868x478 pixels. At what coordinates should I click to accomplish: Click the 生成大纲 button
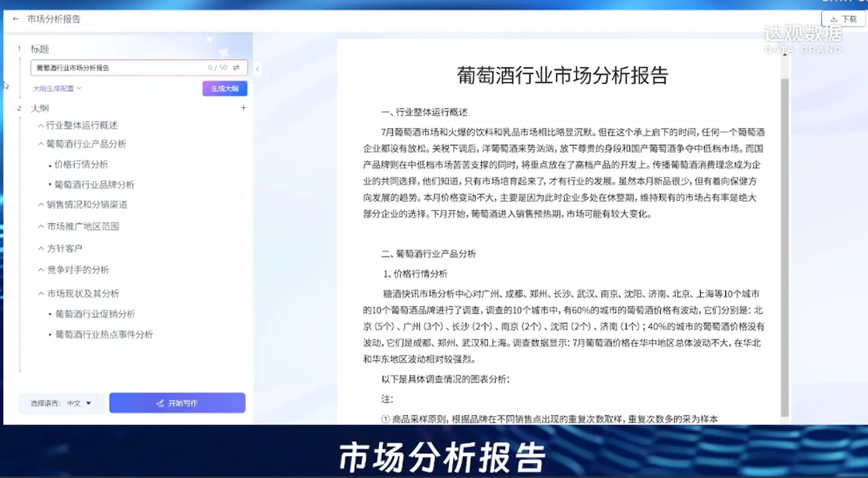click(225, 89)
